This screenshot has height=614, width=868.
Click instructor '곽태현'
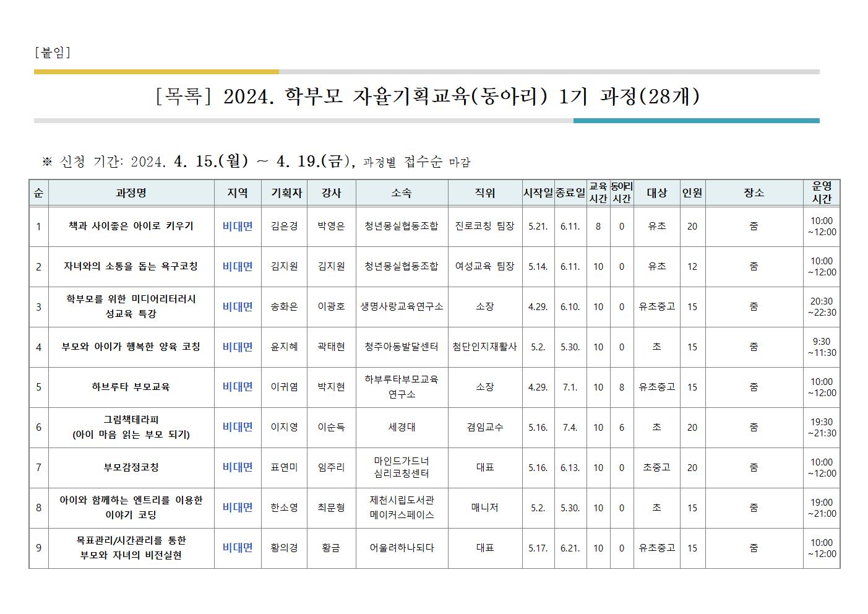(332, 347)
